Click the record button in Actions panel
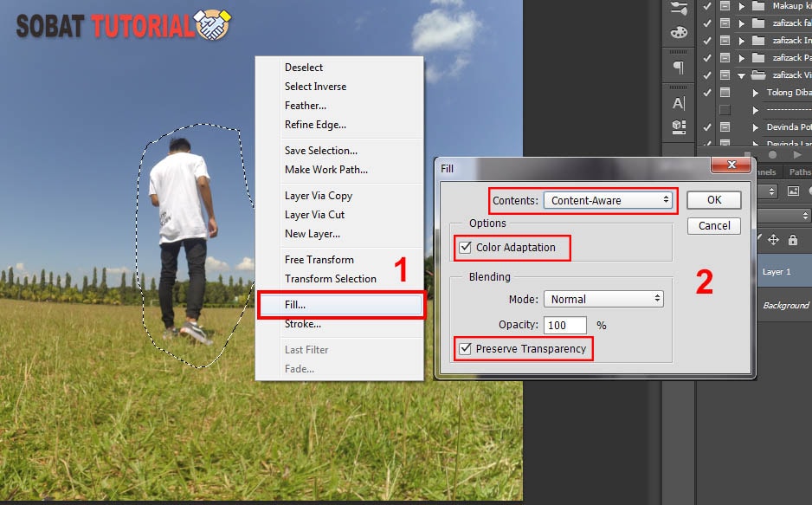The height and width of the screenshot is (505, 812). [x=772, y=155]
